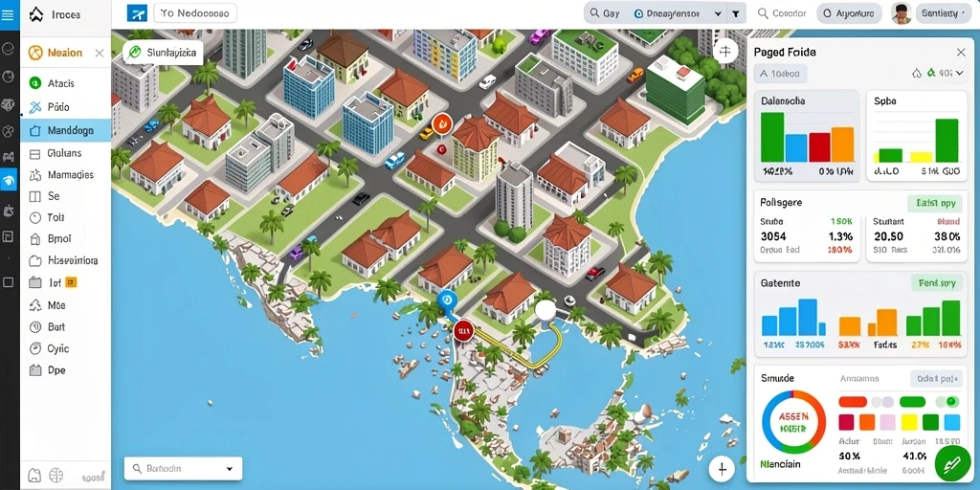Click the small red marker below fire icon
This screenshot has height=490, width=980.
point(441,148)
